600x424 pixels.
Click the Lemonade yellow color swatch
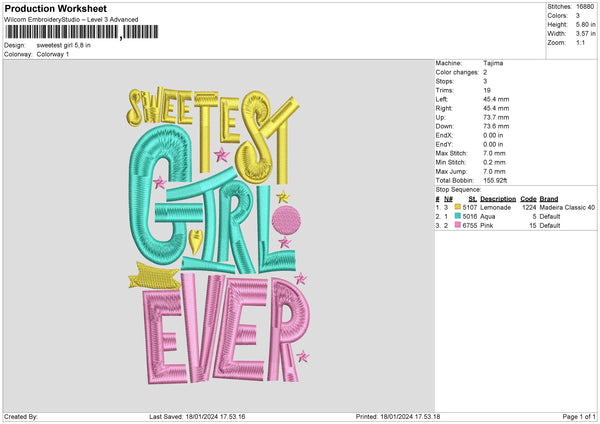458,207
